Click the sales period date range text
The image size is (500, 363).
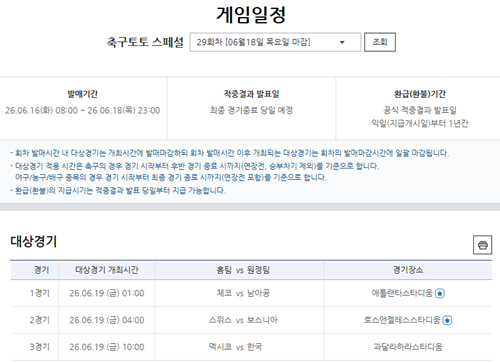click(x=83, y=110)
